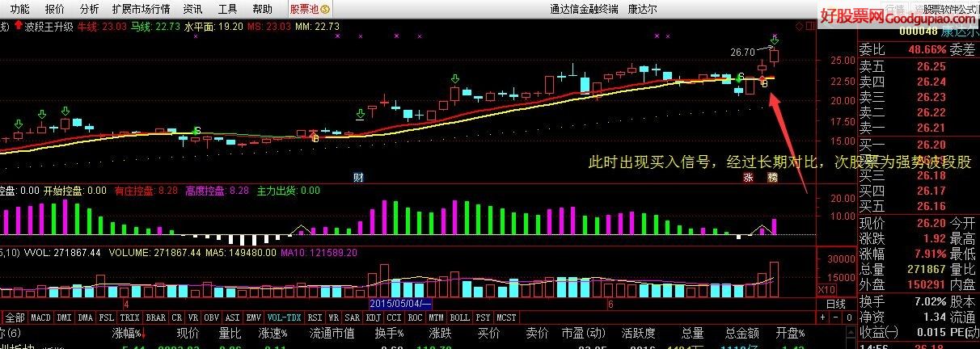The height and width of the screenshot is (349, 980).
Task: Switch to the DMA indicator tab
Action: point(86,317)
